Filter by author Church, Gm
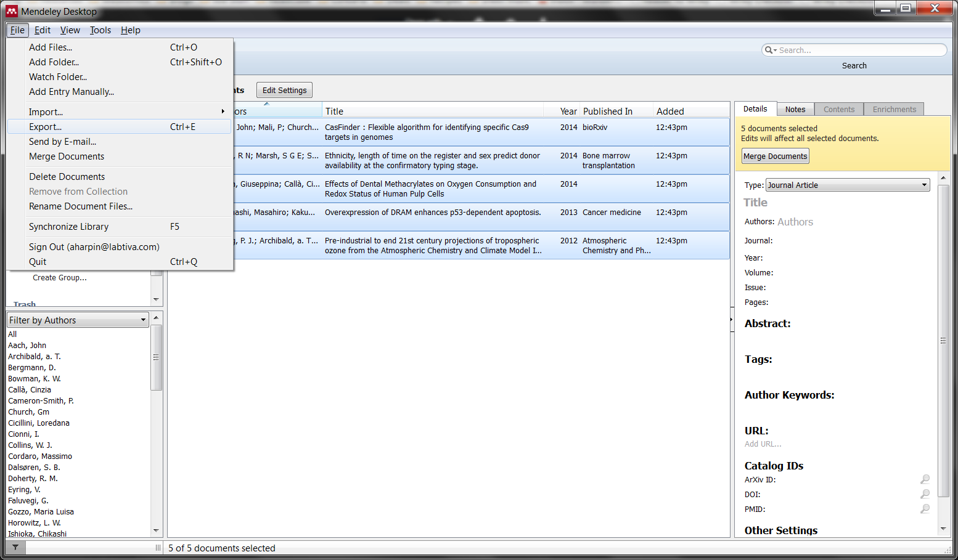This screenshot has width=958, height=560. pyautogui.click(x=29, y=412)
